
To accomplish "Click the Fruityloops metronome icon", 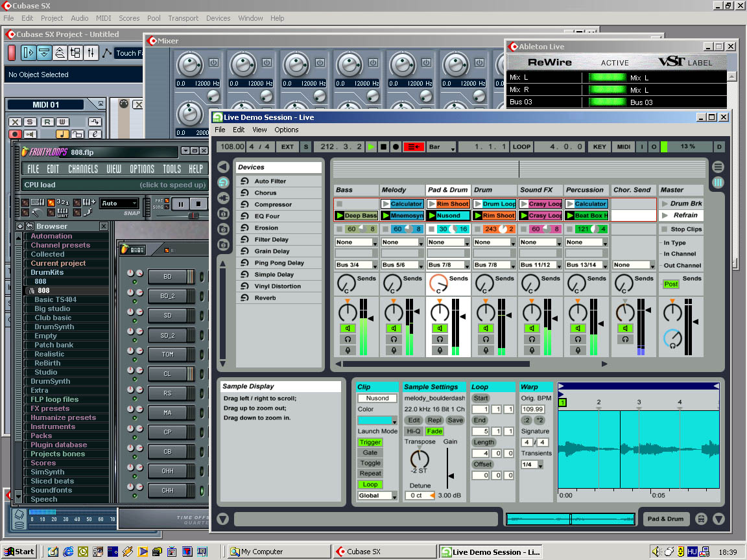I will [x=37, y=213].
